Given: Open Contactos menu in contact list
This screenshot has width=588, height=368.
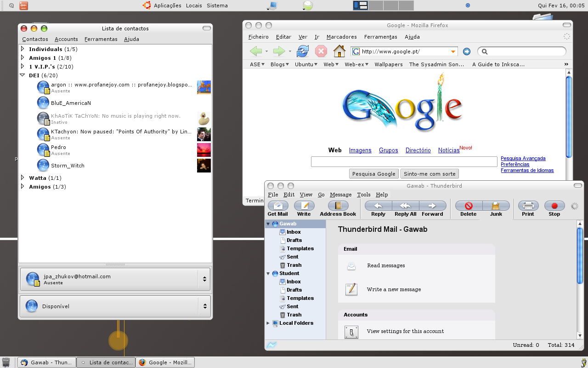Looking at the screenshot, I should tap(35, 39).
